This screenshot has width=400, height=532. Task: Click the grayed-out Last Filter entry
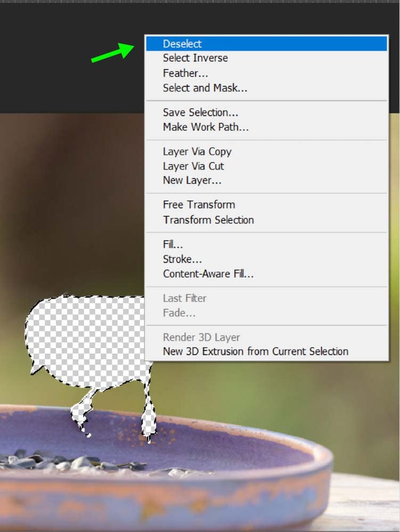point(266,298)
